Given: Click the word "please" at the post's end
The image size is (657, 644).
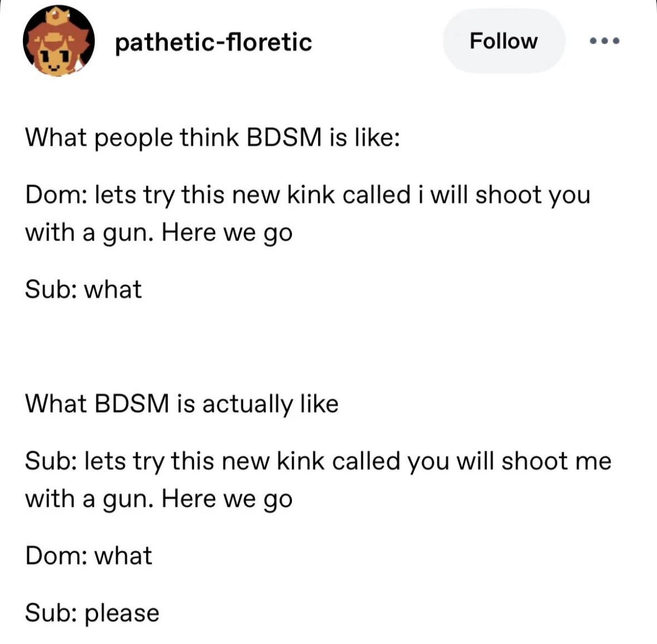Looking at the screenshot, I should pos(122,613).
